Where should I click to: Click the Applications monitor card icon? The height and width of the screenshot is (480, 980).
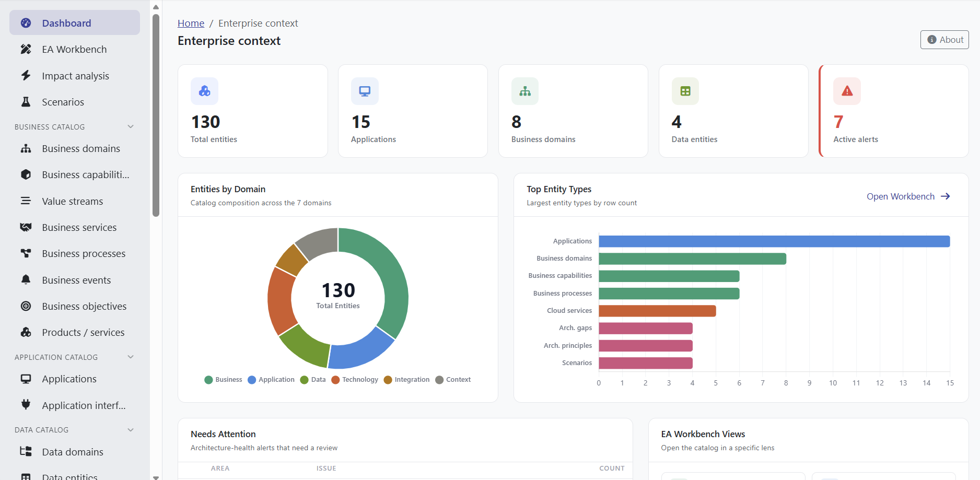pyautogui.click(x=365, y=91)
